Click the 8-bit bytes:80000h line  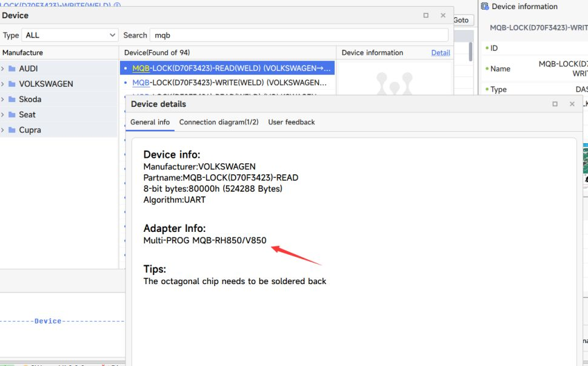[213, 188]
